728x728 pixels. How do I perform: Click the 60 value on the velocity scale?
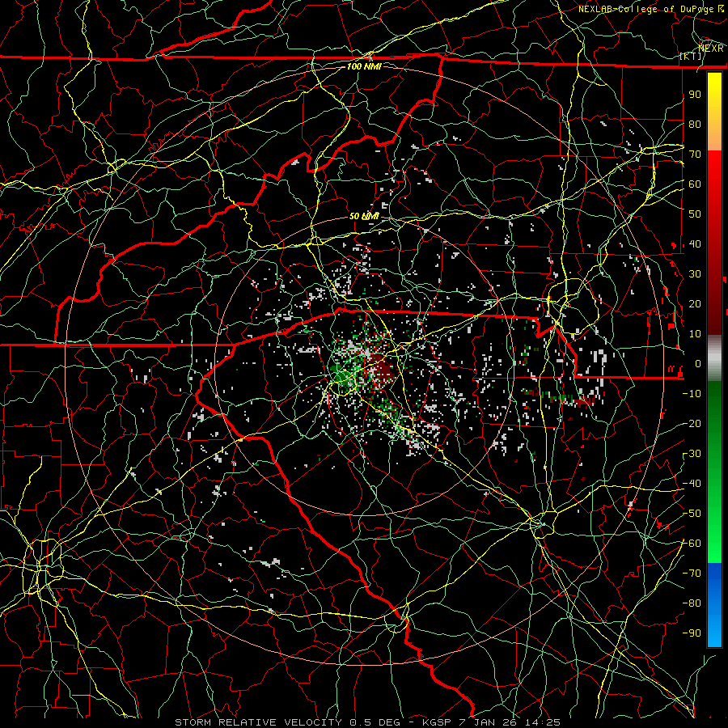click(695, 184)
